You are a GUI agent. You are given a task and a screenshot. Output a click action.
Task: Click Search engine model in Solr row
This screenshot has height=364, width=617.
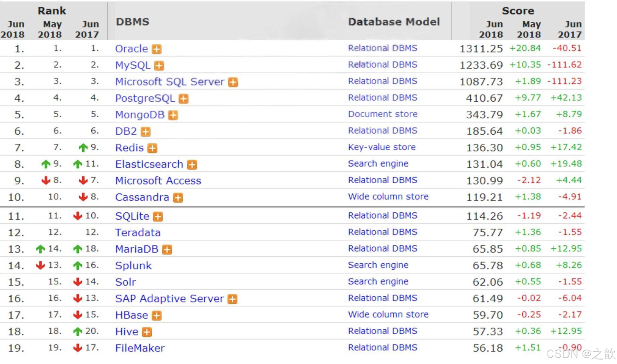coord(378,282)
